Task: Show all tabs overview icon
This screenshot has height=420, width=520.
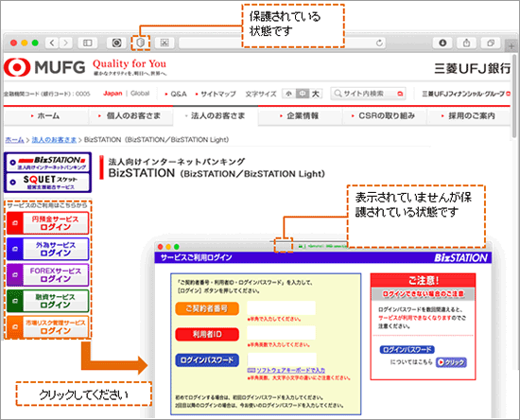Action: [490, 43]
